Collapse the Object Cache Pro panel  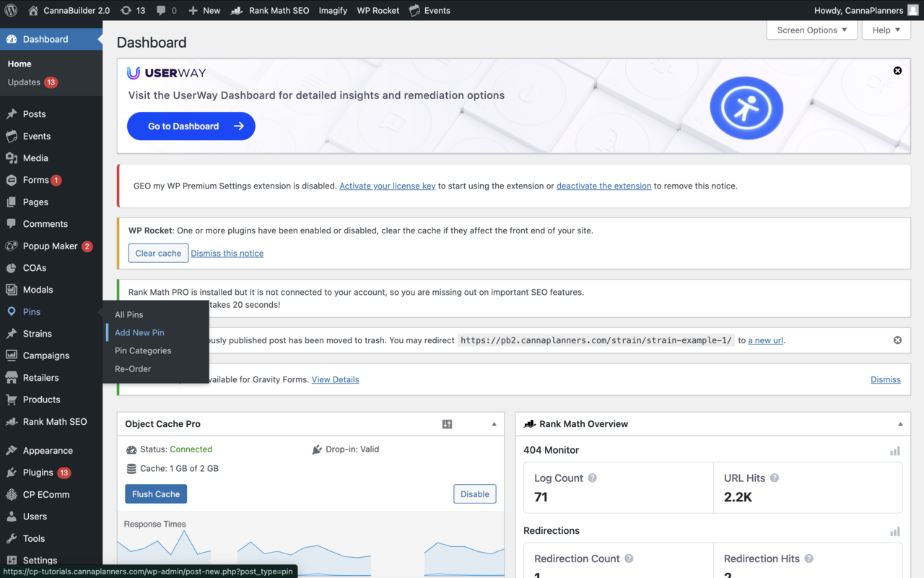tap(494, 424)
